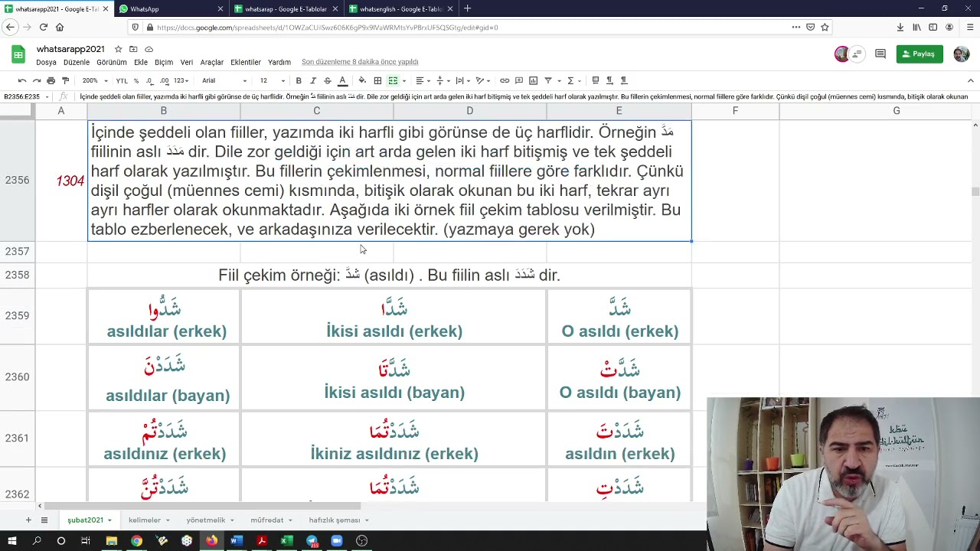Screen dimensions: 980x551
Task: Open horizontal align dropdown
Action: click(x=422, y=80)
